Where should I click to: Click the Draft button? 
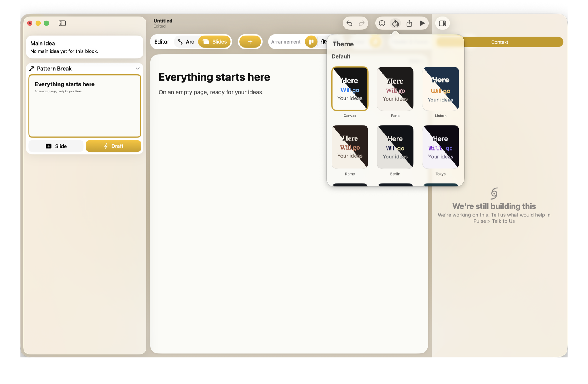pos(113,146)
